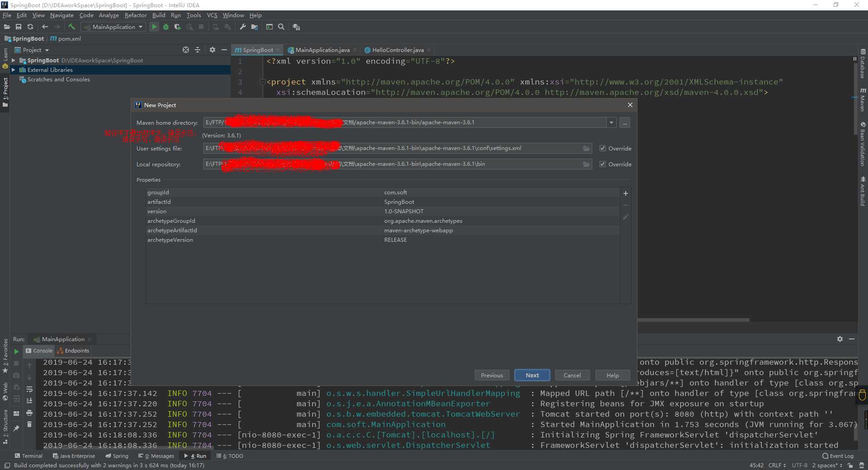Expand the External Libraries tree node
Image resolution: width=868 pixels, height=470 pixels.
[14, 70]
